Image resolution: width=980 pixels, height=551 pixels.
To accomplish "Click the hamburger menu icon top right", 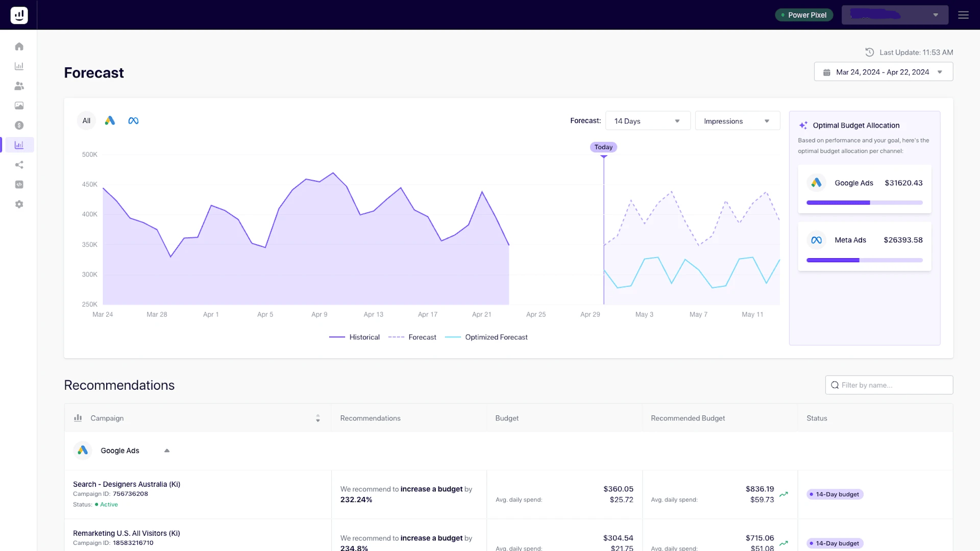I will pyautogui.click(x=963, y=15).
